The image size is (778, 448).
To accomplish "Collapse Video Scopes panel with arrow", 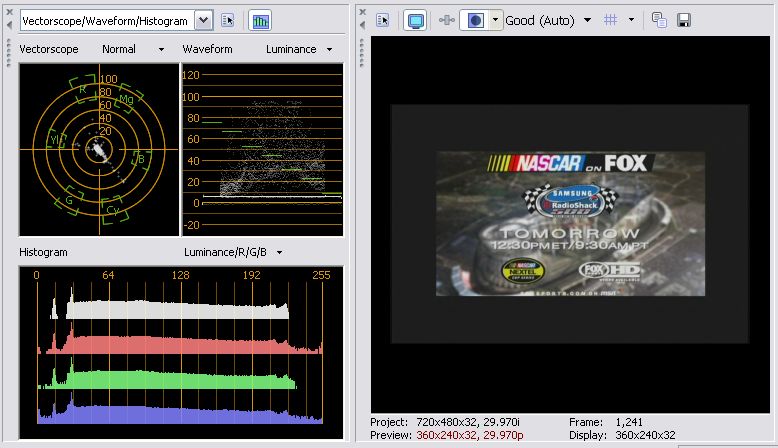I will coord(9,25).
